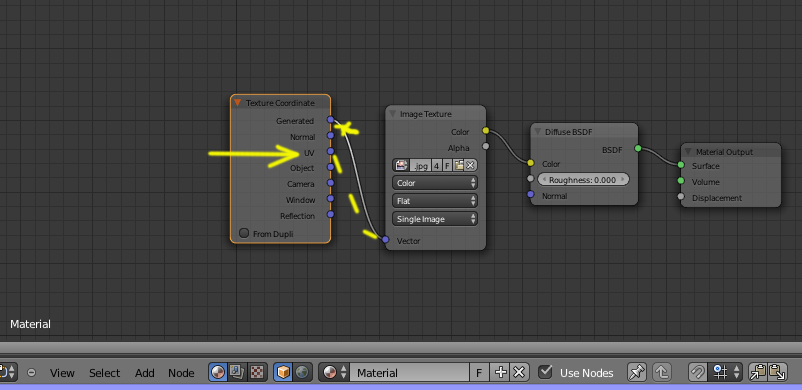Viewport: 802px width, 390px height.
Task: Toggle snap magnet icon in header
Action: pyautogui.click(x=697, y=373)
